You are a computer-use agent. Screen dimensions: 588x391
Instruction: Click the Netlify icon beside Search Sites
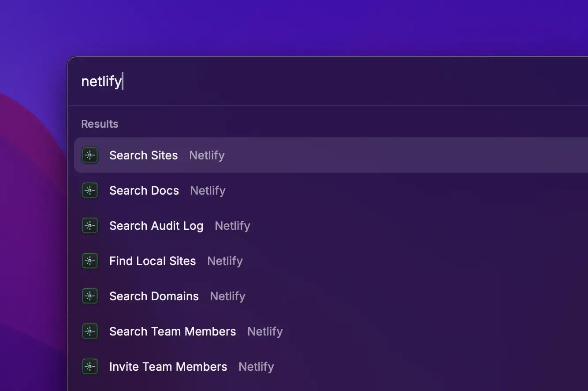90,155
